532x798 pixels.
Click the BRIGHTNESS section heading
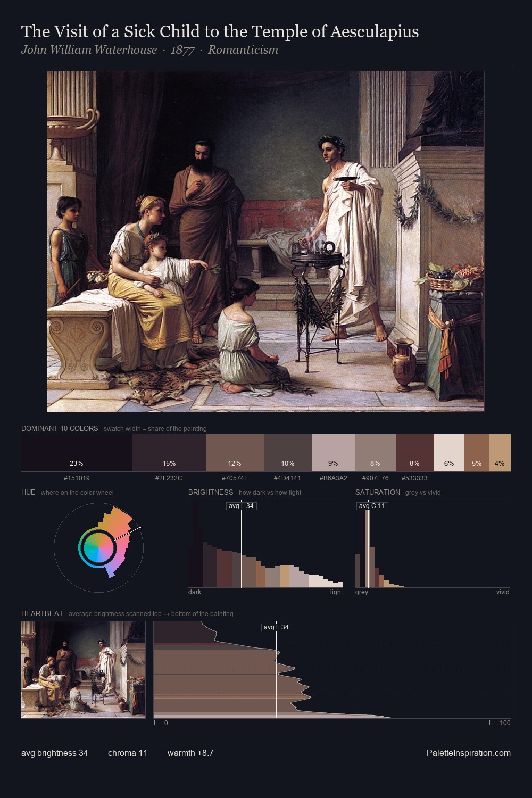tap(211, 492)
